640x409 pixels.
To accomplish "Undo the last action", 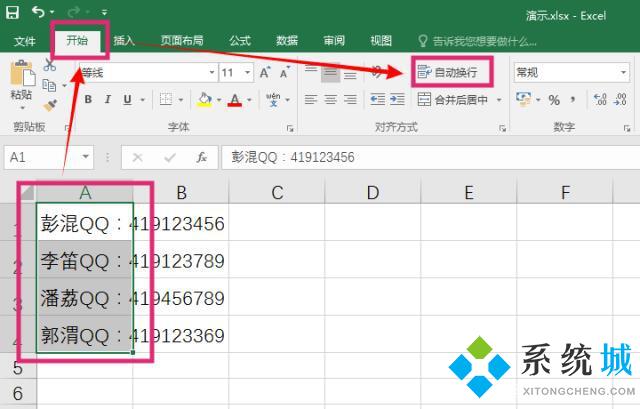I will pyautogui.click(x=38, y=12).
